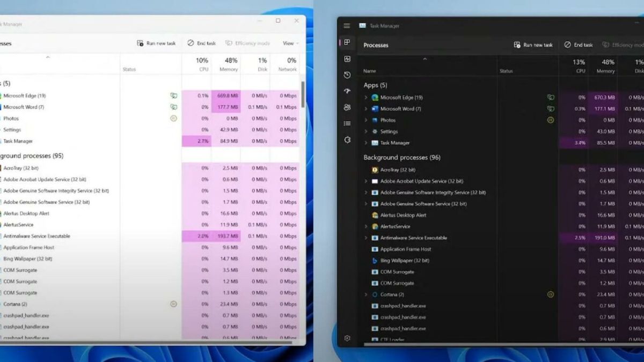Viewport: 644px width, 362px height.
Task: Click the 669.8 MB memory cell in light window
Action: 226,95
